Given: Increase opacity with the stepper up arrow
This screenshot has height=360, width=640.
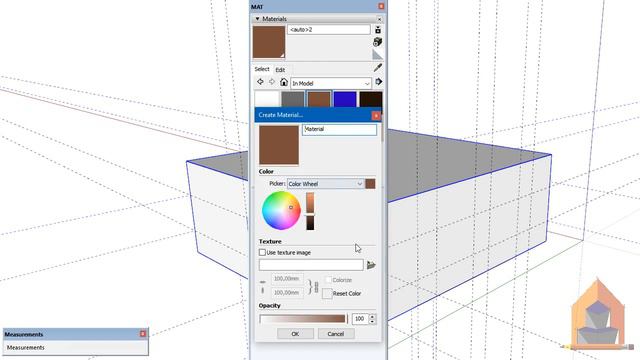Looking at the screenshot, I should tap(372, 316).
